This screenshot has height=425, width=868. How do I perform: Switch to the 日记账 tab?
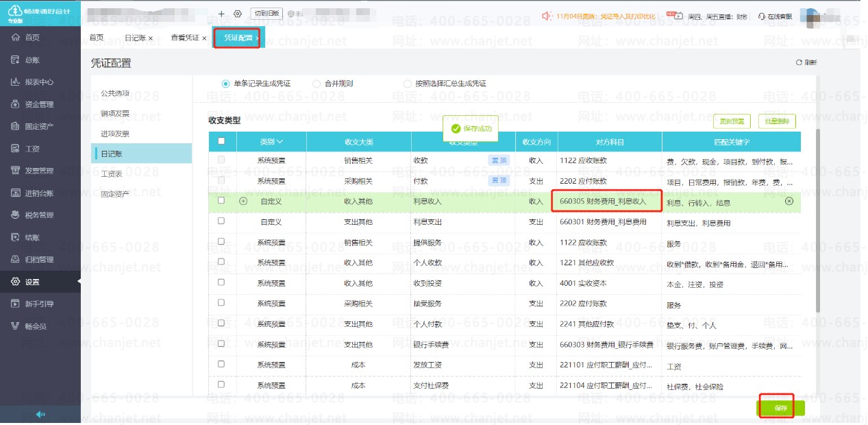(x=134, y=38)
